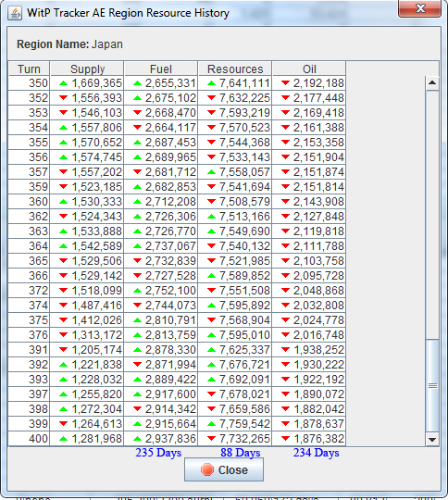Select Fuel value 2,732,839

point(161,261)
